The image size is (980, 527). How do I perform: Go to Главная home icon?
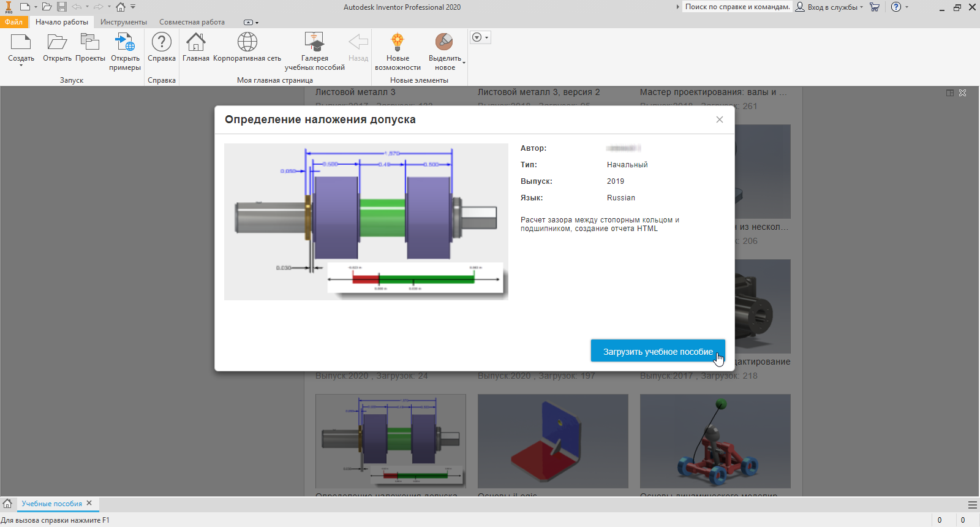pos(195,42)
